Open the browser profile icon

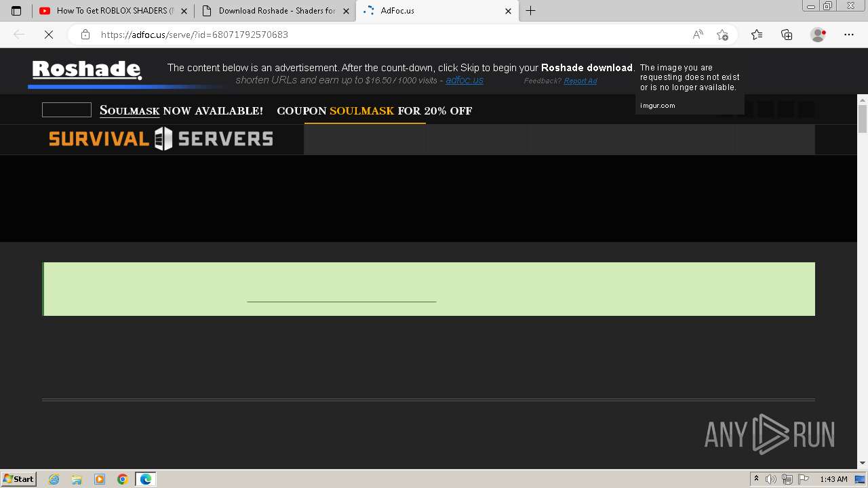[x=818, y=35]
